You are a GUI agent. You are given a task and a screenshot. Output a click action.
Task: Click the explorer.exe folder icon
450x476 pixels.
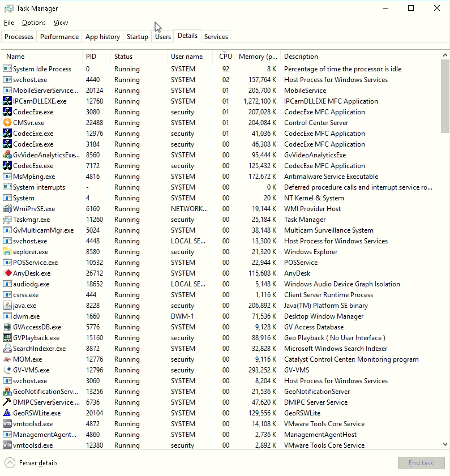[x=7, y=252]
